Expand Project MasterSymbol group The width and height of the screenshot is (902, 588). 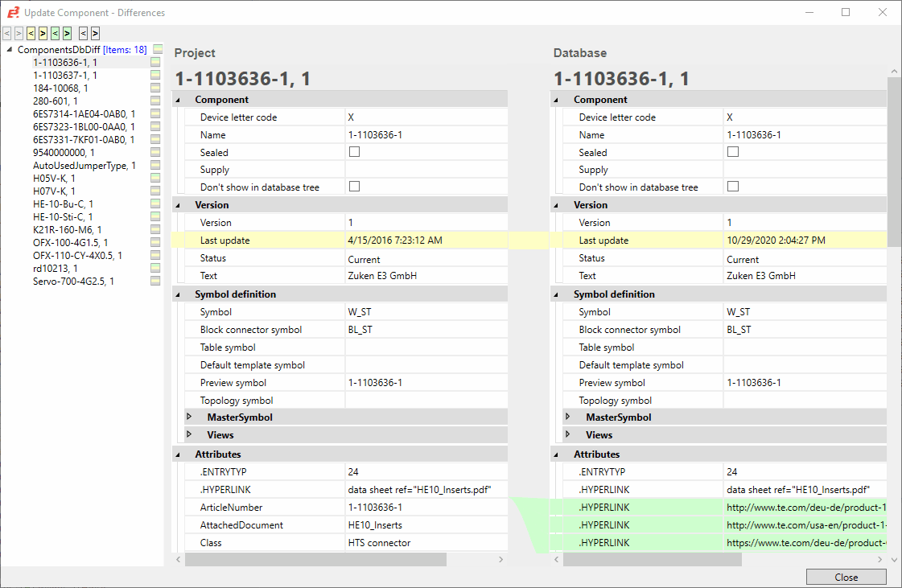click(189, 417)
